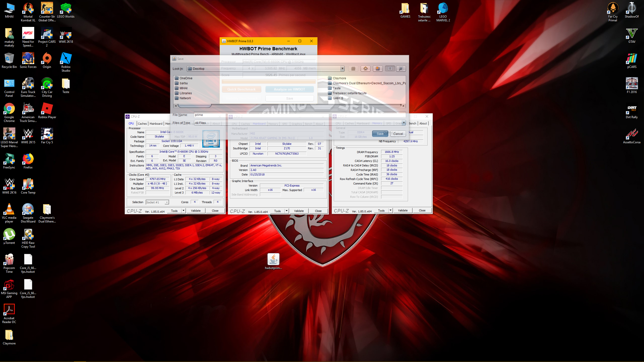This screenshot has height=362, width=644.
Task: Click Tools button in left CPU-Z window
Action: tap(174, 211)
